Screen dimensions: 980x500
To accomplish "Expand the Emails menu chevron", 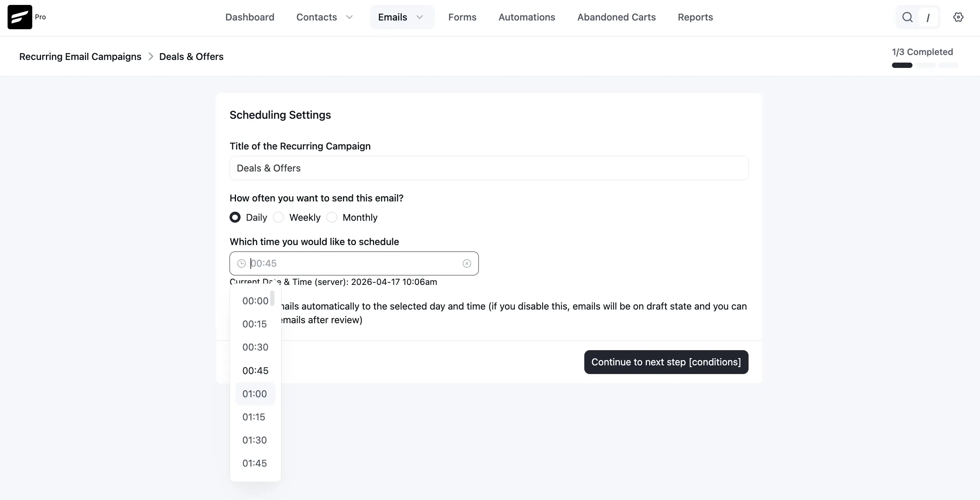I will pos(420,17).
